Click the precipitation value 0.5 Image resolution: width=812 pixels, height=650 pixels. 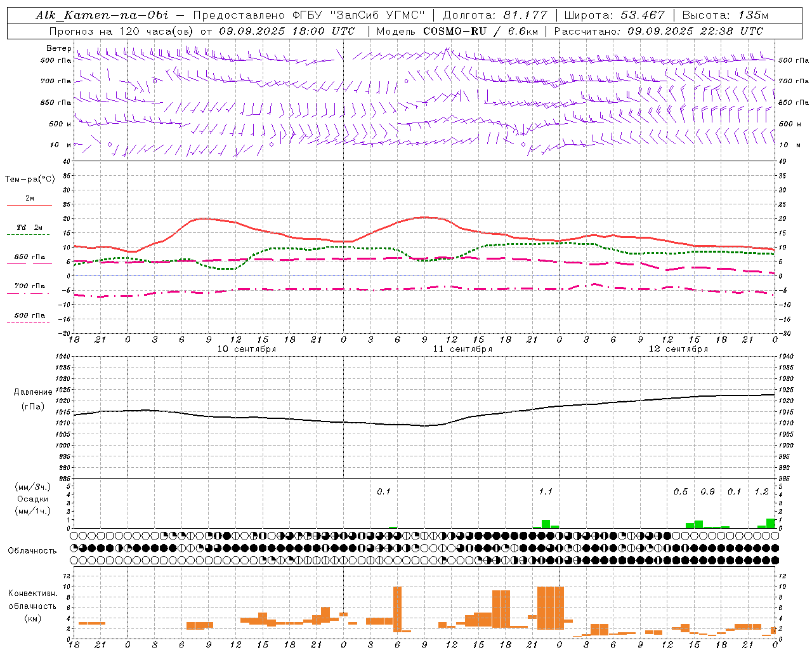click(x=681, y=492)
